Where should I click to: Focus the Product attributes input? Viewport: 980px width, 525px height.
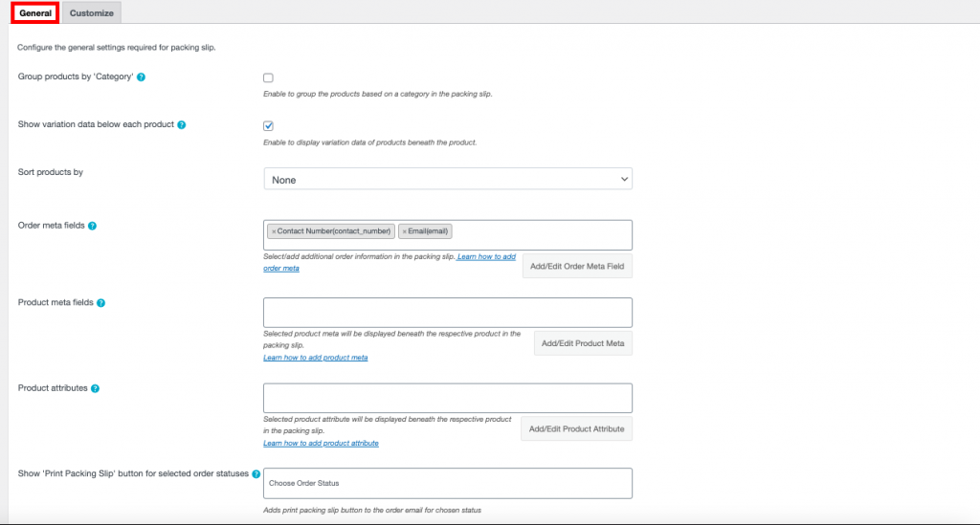[x=448, y=398]
